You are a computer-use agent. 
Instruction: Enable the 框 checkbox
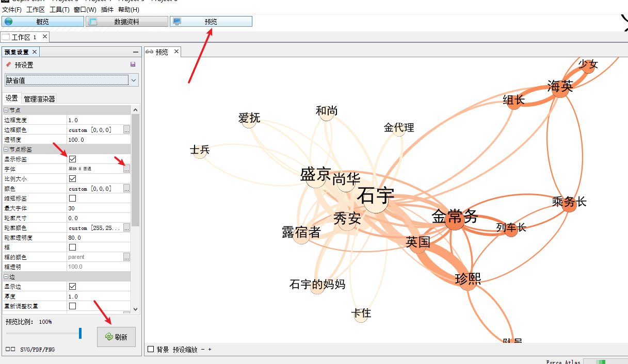pyautogui.click(x=73, y=247)
